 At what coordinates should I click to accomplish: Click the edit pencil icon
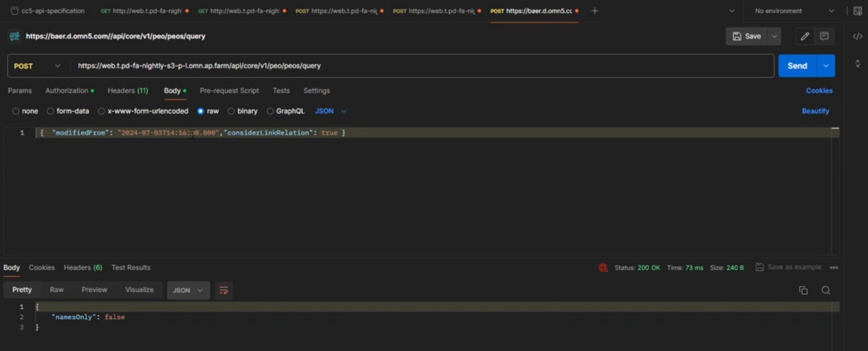805,36
